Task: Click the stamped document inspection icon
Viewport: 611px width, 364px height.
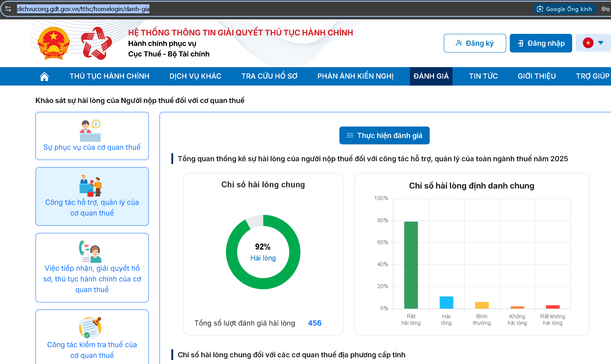Action: click(90, 328)
